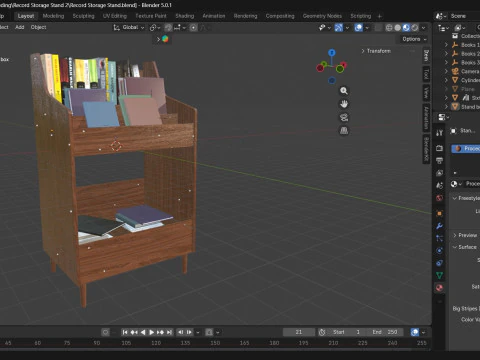The height and width of the screenshot is (360, 480).
Task: Click the Start frame field
Action: [346, 332]
